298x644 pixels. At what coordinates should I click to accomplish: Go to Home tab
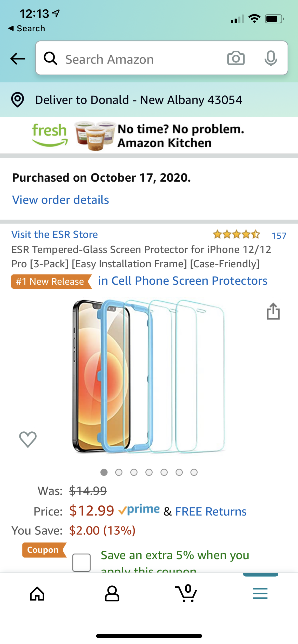(37, 593)
